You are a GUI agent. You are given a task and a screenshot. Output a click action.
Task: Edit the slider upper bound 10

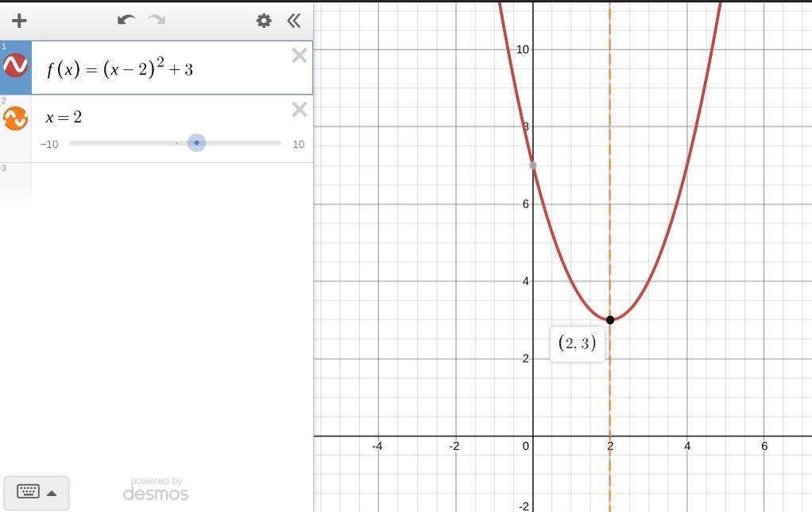click(298, 144)
